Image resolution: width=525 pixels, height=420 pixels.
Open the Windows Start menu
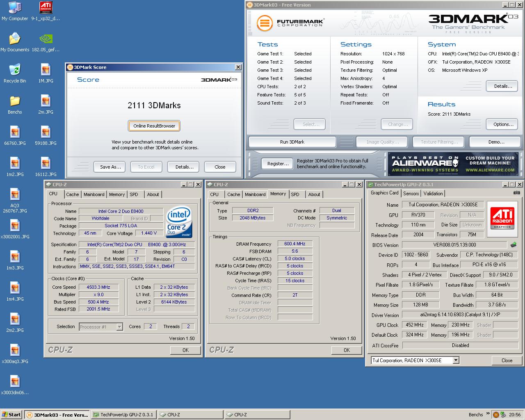coord(11,415)
